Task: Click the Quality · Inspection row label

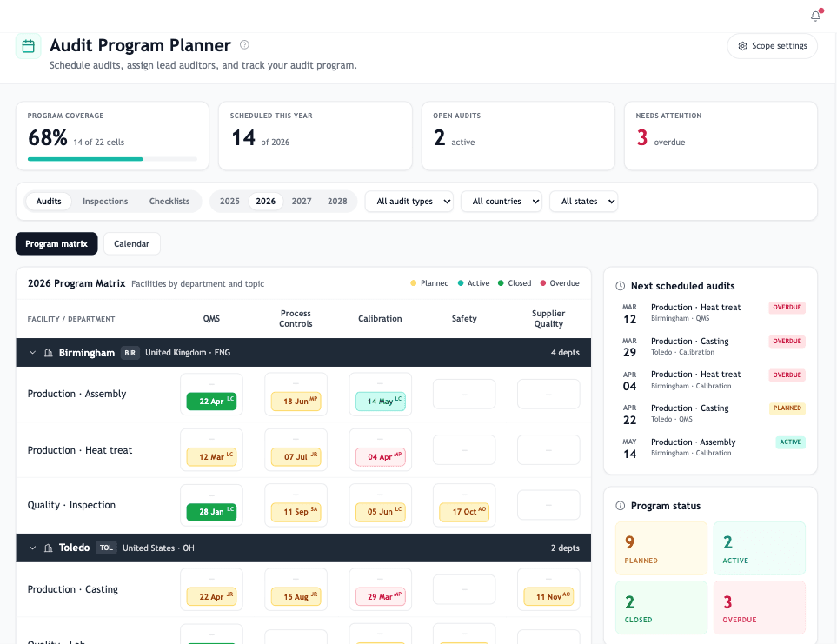Action: (x=71, y=505)
